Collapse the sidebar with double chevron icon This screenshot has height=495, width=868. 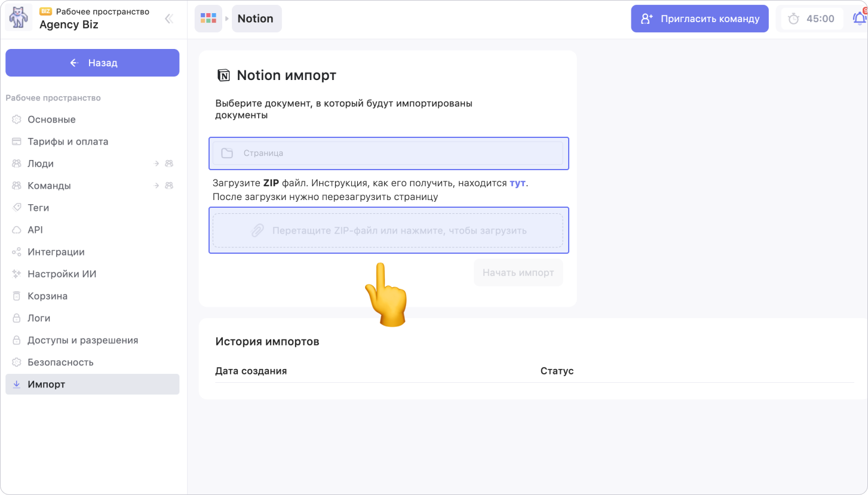tap(169, 19)
